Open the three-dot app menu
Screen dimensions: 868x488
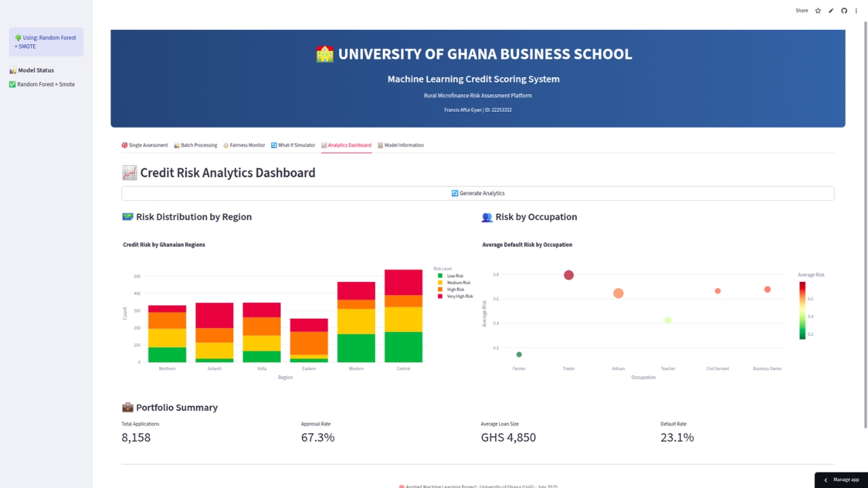[856, 11]
